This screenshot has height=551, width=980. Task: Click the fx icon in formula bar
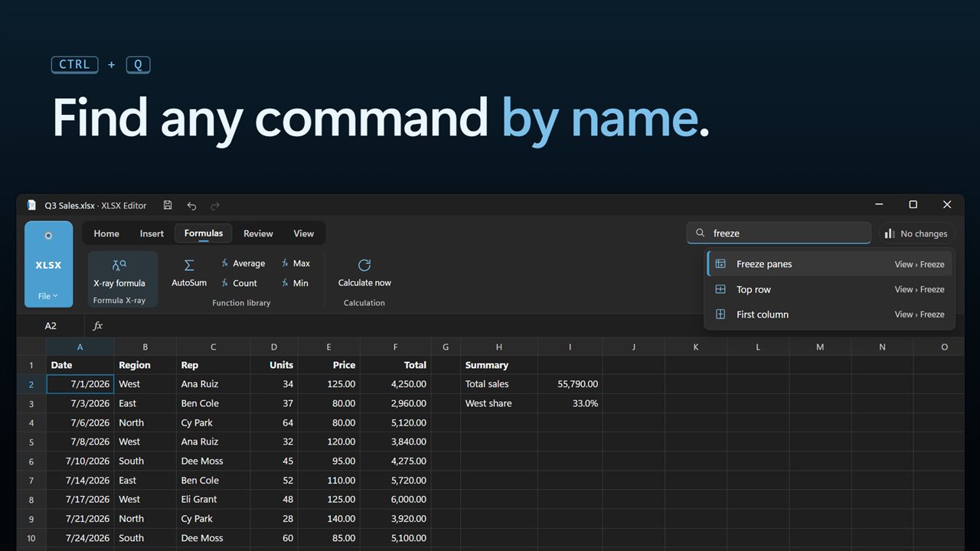pos(98,326)
